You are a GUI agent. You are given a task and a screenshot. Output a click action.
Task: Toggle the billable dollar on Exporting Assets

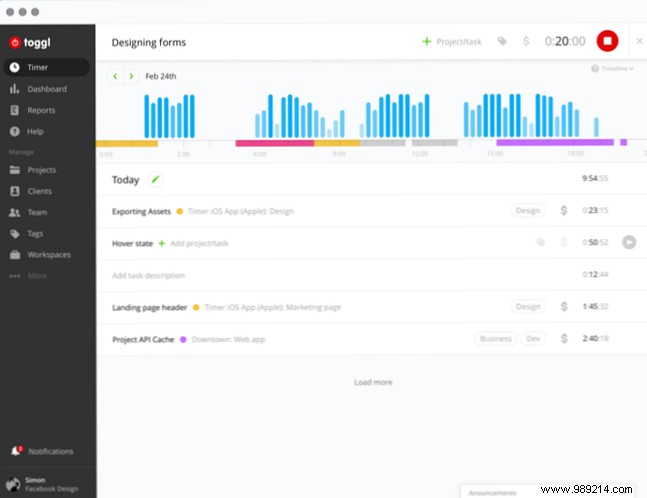pyautogui.click(x=564, y=210)
